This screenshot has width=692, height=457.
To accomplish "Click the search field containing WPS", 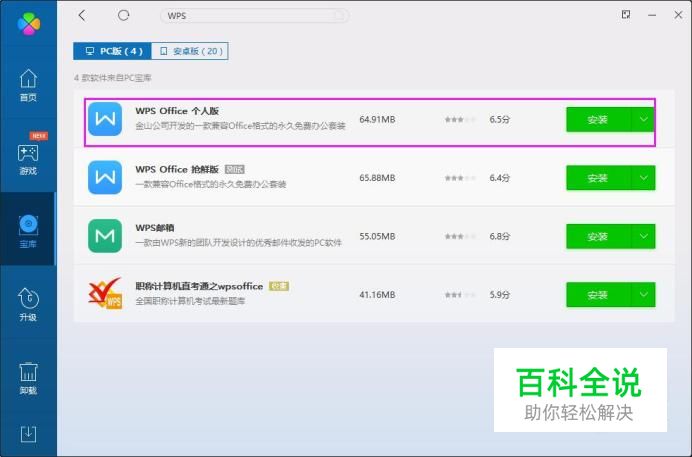I will coord(255,15).
